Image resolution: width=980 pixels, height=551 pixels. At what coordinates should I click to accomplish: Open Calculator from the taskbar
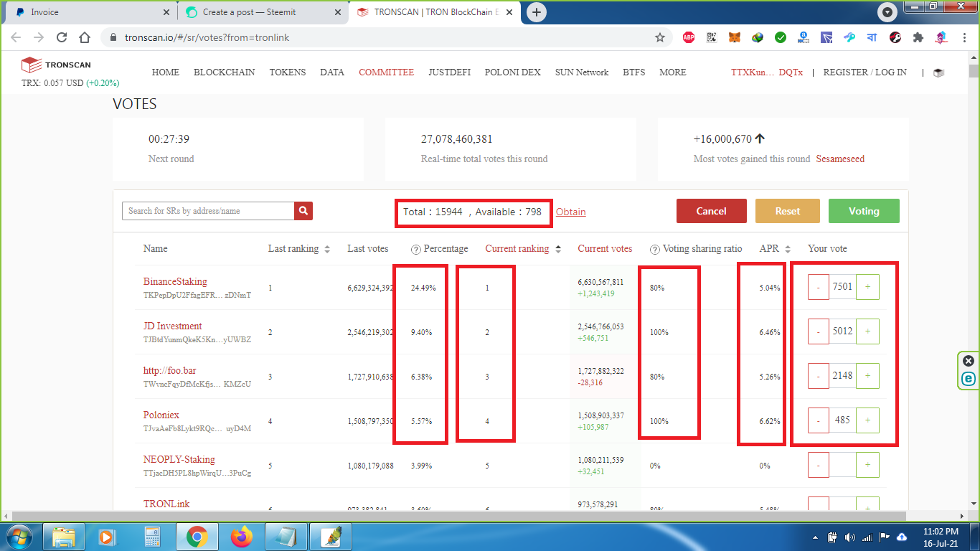[x=152, y=537]
